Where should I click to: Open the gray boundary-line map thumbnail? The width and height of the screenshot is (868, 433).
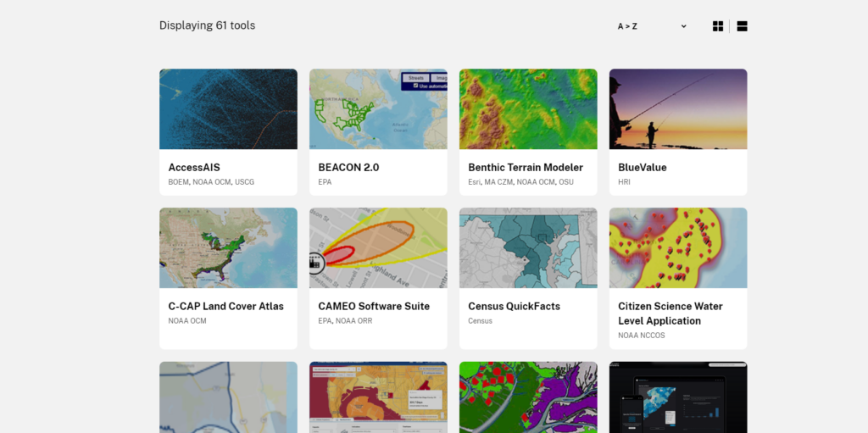(x=228, y=397)
